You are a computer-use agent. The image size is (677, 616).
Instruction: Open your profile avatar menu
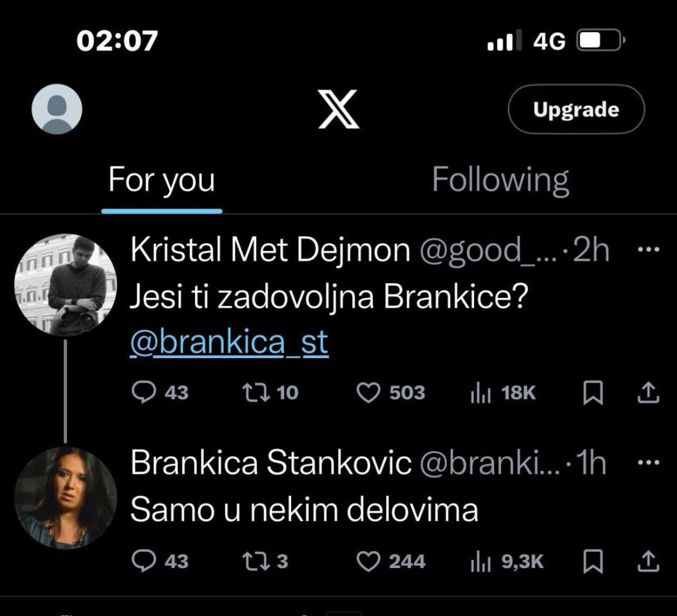(55, 110)
